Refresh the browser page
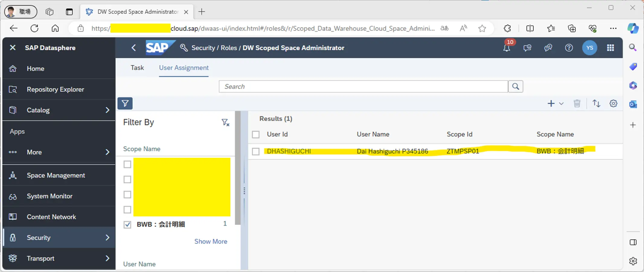Screen dimensions: 644x272 (34, 28)
